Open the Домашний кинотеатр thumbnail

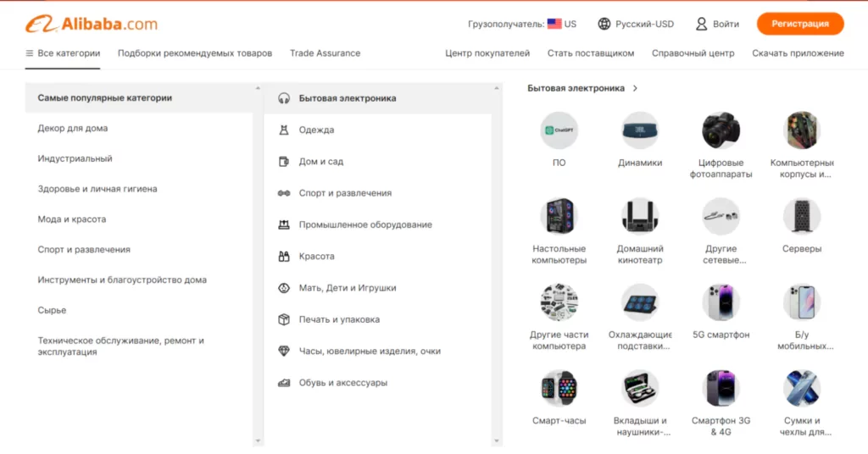[x=640, y=216]
